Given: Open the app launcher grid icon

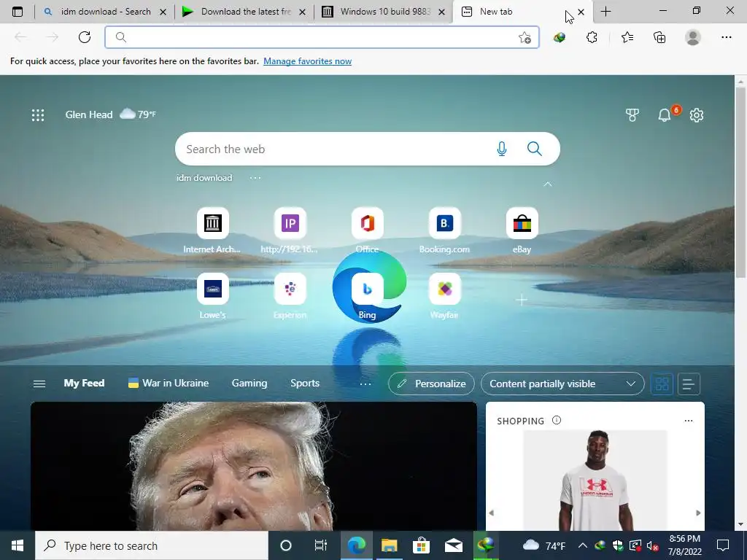Looking at the screenshot, I should click(38, 114).
